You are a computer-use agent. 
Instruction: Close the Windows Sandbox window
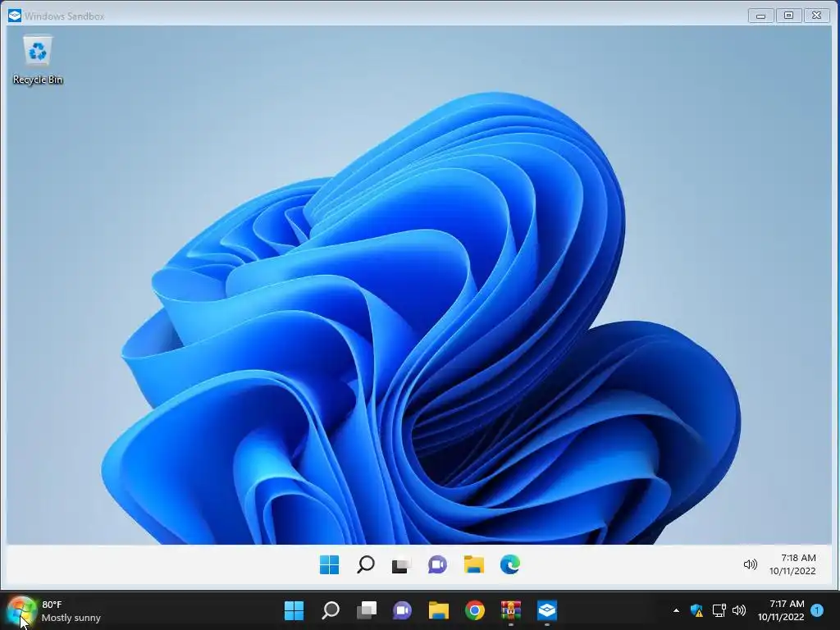coord(816,16)
